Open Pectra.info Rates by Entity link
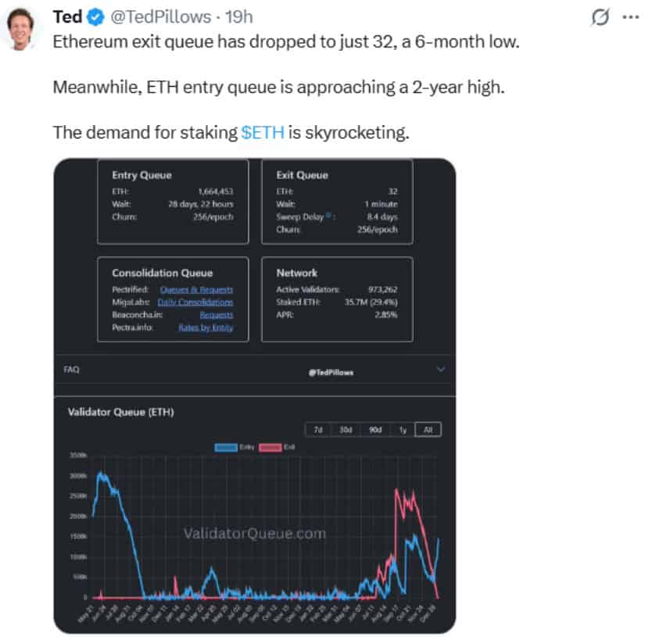645x644 pixels. point(206,327)
